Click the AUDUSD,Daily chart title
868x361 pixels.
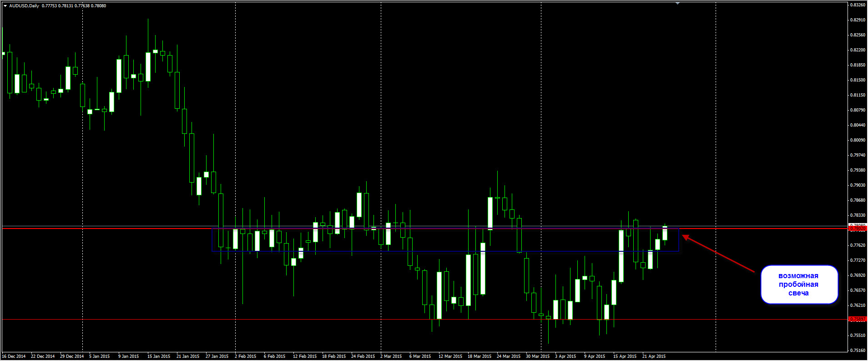point(24,6)
